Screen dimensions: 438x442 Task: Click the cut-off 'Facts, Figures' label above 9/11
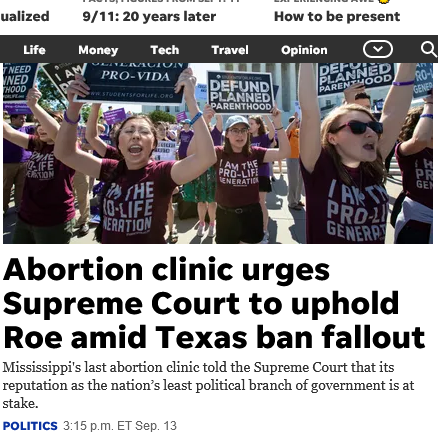click(161, 1)
